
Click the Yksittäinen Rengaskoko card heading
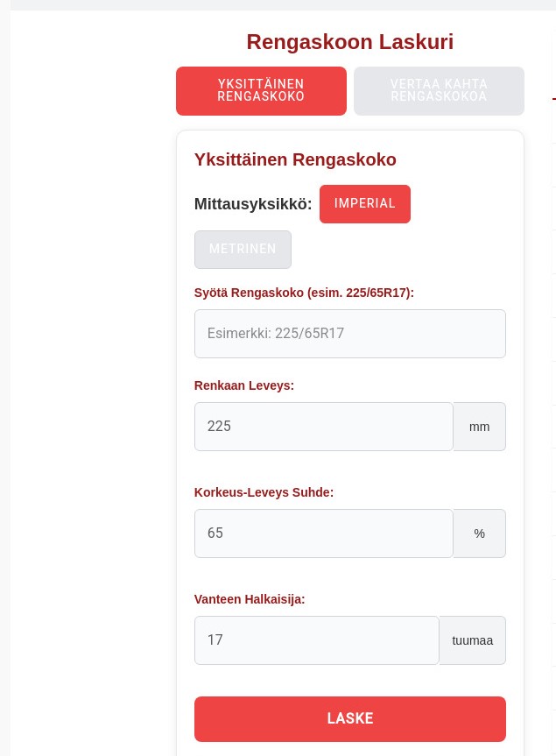pos(295,159)
